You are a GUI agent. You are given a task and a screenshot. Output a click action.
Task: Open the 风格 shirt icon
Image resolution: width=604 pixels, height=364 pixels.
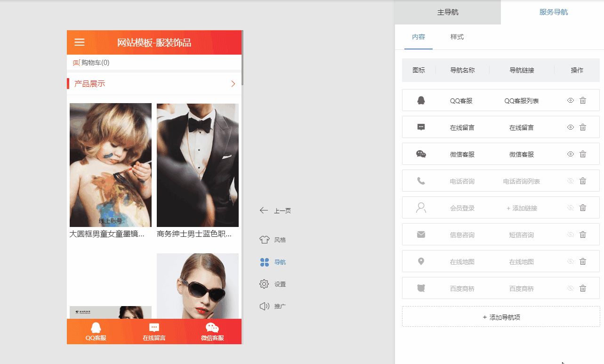point(264,240)
